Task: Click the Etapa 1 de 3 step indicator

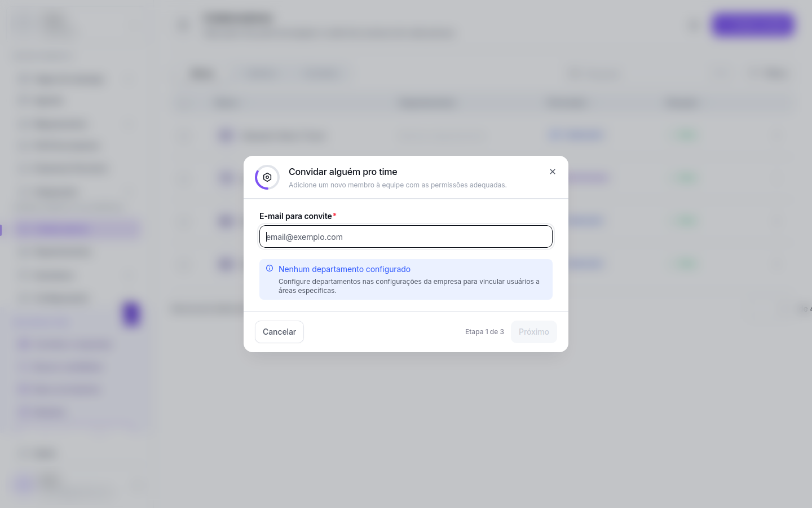Action: click(x=484, y=332)
